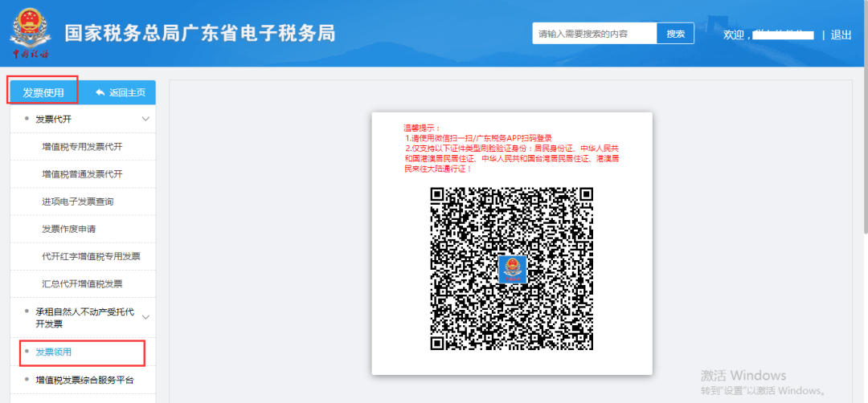Open 增值税发票综合服务平台
868x403 pixels.
click(84, 380)
